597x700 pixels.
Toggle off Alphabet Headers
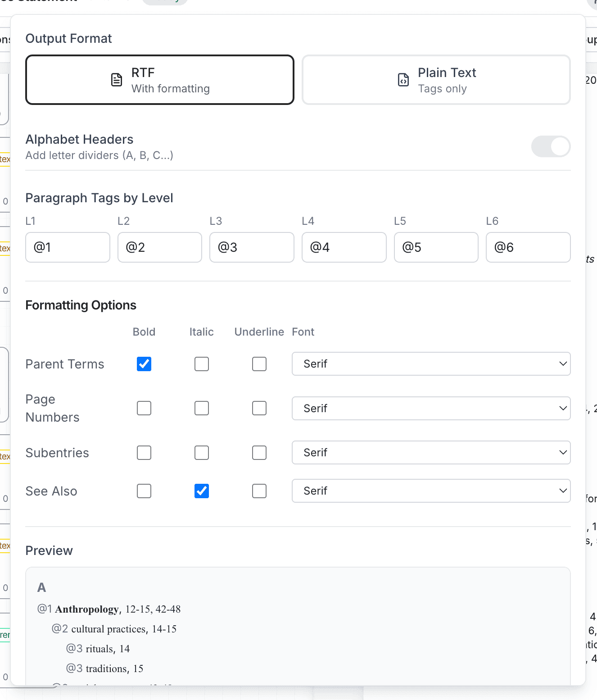click(x=551, y=146)
